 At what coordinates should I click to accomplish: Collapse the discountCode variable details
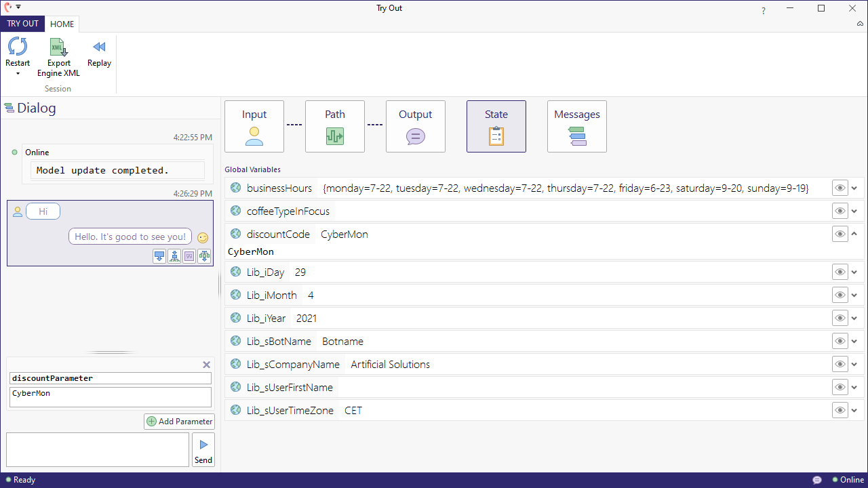pos(854,234)
